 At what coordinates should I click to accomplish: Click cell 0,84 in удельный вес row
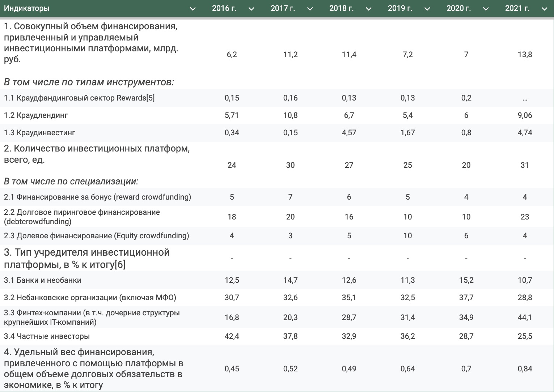[525, 369]
